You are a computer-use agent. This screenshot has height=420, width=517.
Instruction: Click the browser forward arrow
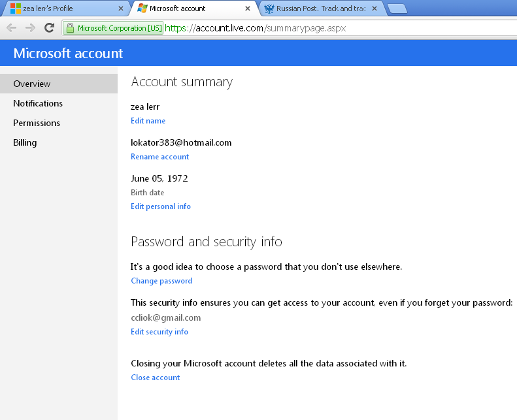click(30, 28)
